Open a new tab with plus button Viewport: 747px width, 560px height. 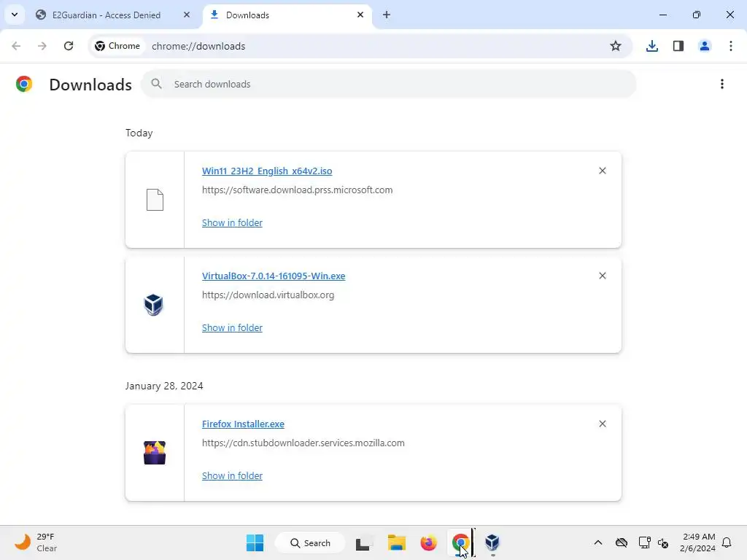tap(387, 15)
